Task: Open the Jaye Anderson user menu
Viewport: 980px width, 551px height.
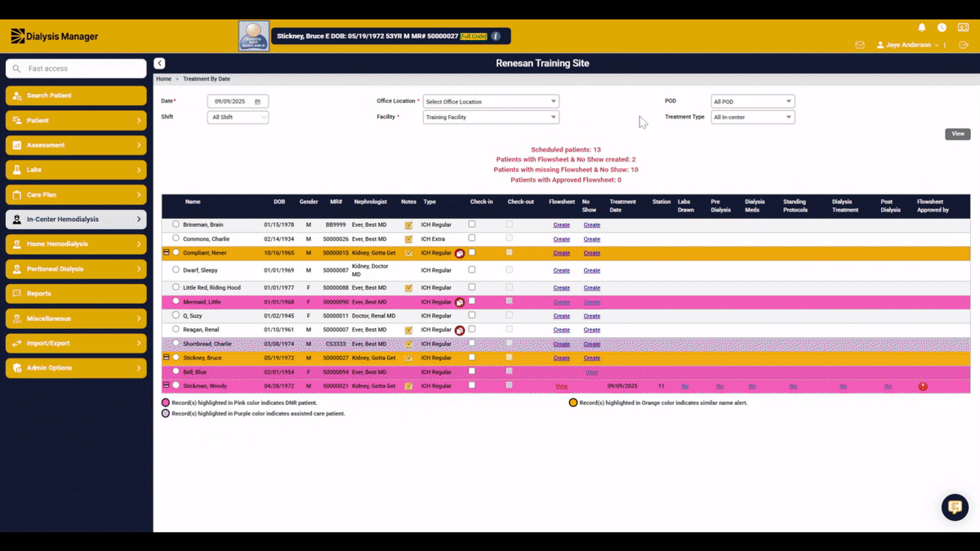Action: (908, 45)
